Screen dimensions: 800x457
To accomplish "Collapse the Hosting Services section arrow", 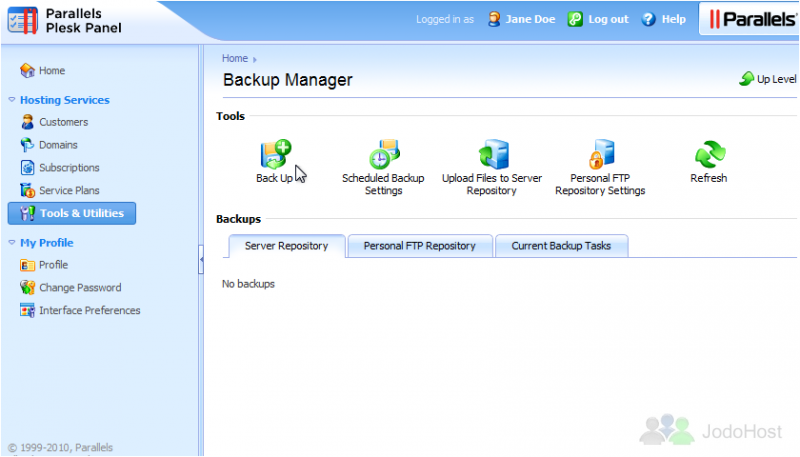I will coord(12,99).
